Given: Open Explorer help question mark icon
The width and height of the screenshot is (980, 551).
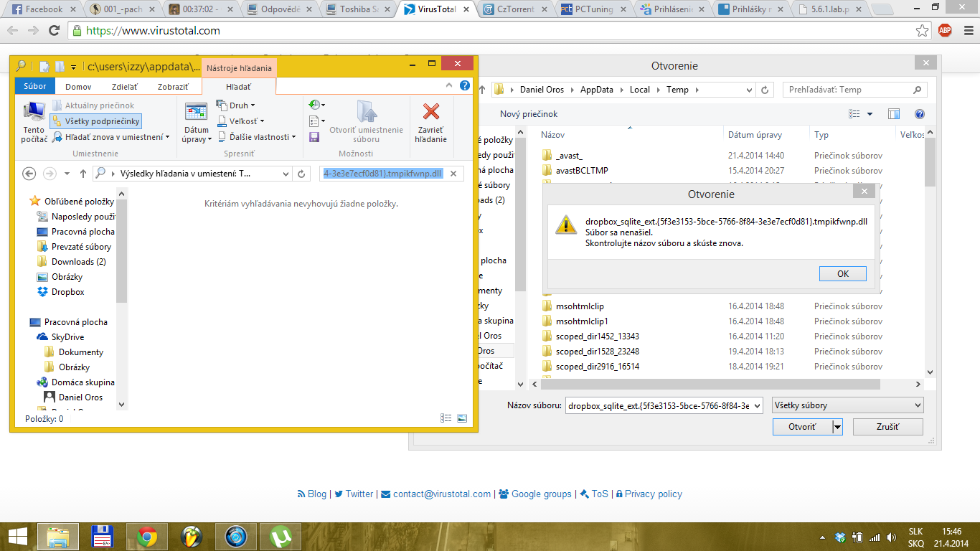Looking at the screenshot, I should click(x=465, y=85).
